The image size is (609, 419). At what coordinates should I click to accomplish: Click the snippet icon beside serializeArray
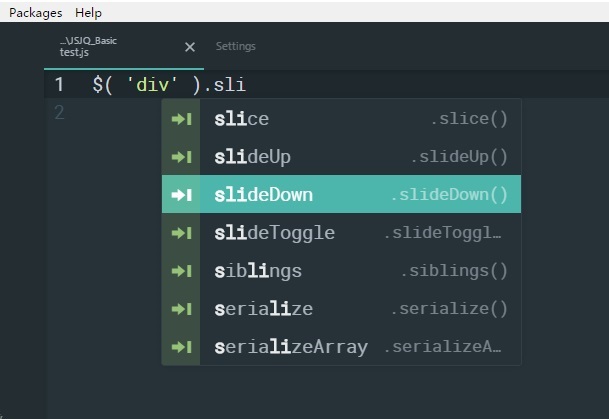pyautogui.click(x=181, y=347)
